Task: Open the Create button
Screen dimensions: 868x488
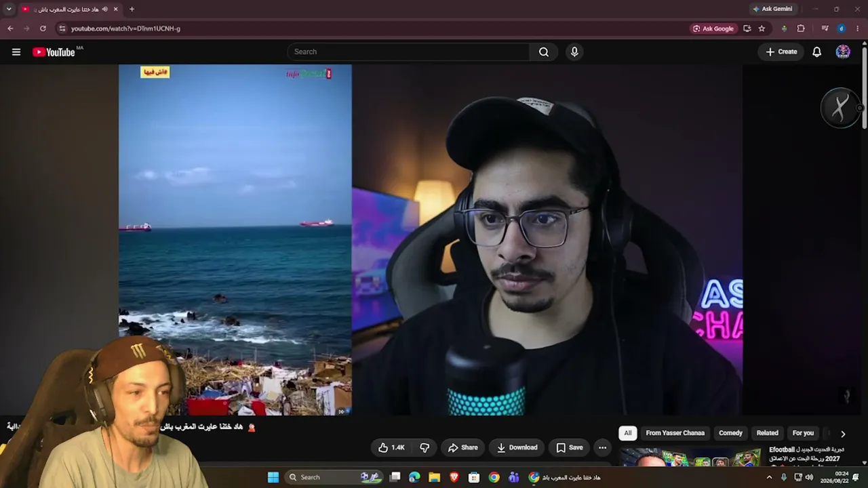Action: [781, 52]
